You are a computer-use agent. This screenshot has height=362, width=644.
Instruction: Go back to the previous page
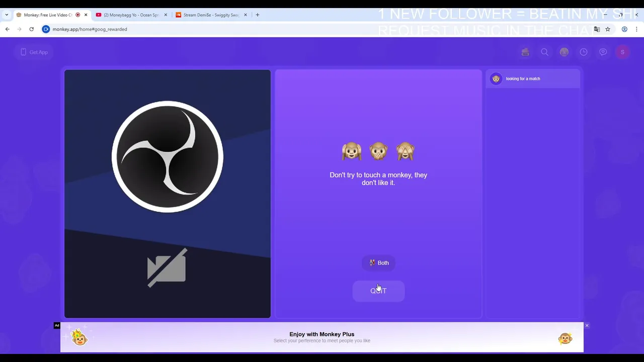coord(8,29)
